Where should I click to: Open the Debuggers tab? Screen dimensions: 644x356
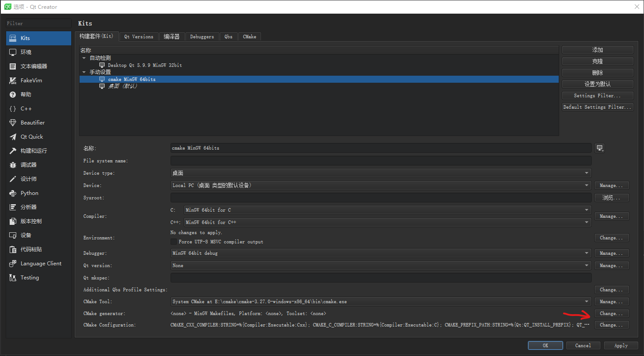coord(202,37)
